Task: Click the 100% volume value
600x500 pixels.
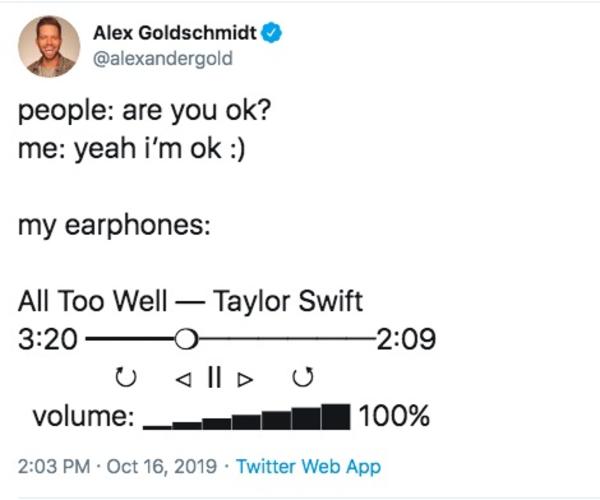Action: coord(394,416)
